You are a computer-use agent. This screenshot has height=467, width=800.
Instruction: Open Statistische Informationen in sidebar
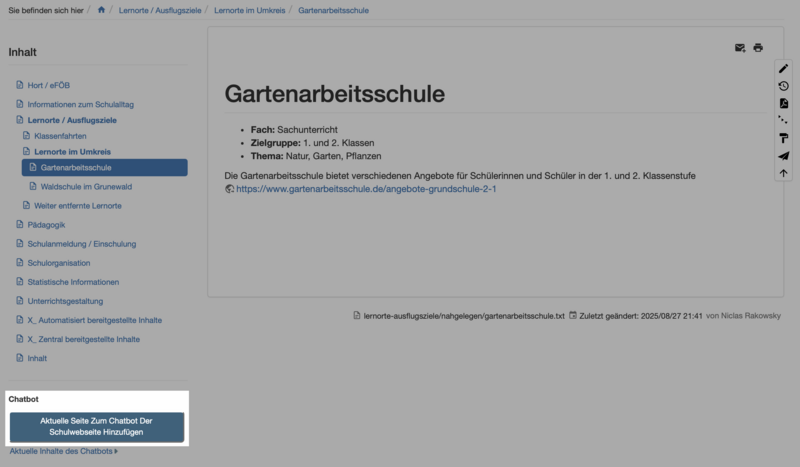tap(73, 282)
